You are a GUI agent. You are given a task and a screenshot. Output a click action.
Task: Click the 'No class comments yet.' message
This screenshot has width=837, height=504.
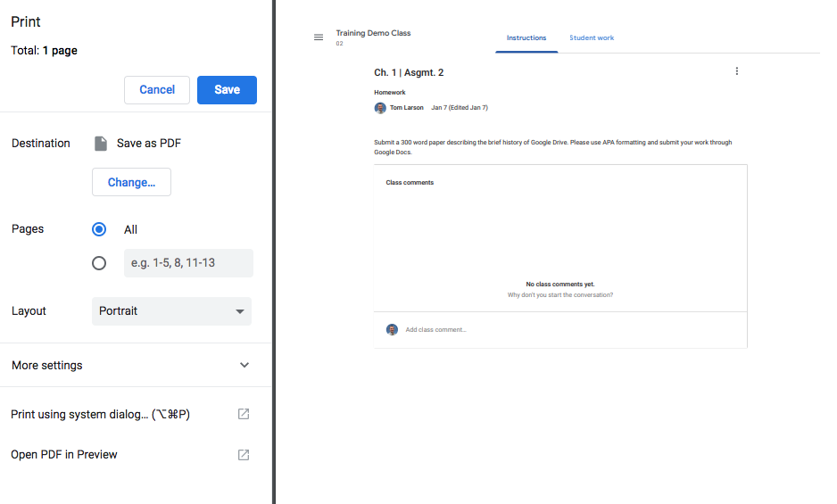[560, 284]
